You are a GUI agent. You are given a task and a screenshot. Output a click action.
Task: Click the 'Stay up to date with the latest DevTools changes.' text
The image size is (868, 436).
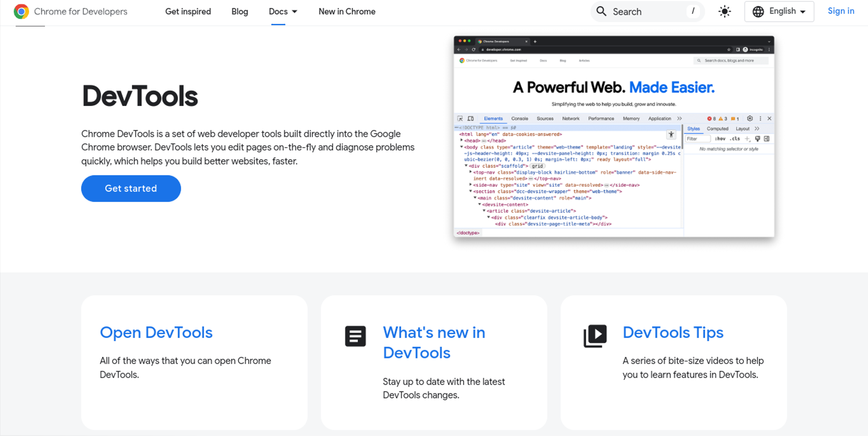444,388
